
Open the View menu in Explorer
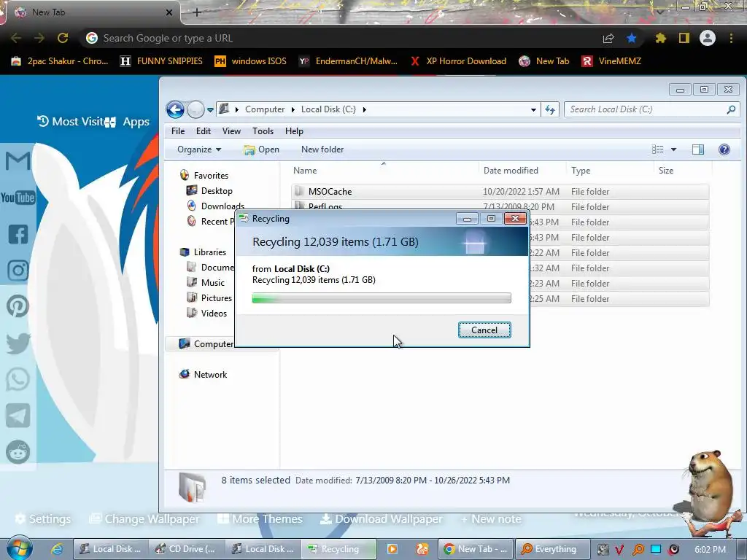(x=231, y=131)
